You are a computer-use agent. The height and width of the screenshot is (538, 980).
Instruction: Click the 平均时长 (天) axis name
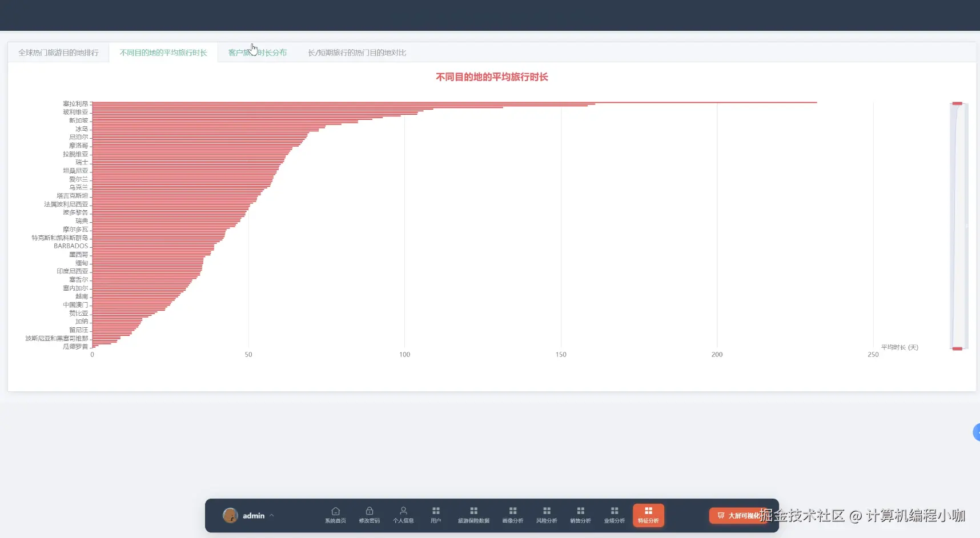(899, 347)
